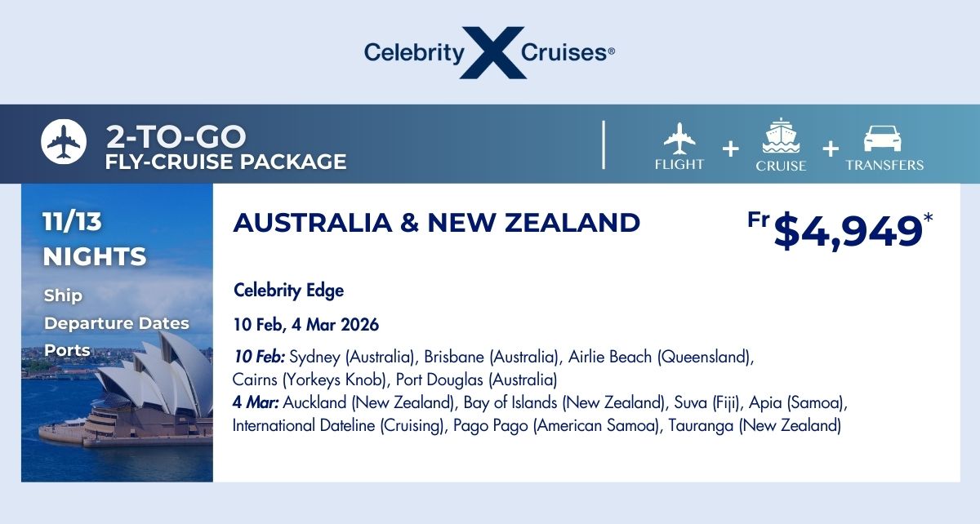Click the Departure Dates label
Screen dimensions: 980x524
(117, 323)
